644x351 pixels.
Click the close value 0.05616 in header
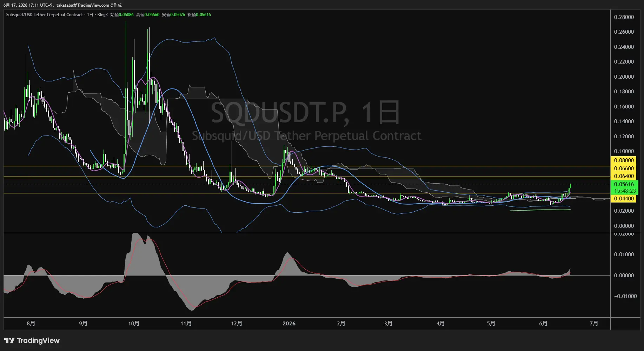(204, 15)
